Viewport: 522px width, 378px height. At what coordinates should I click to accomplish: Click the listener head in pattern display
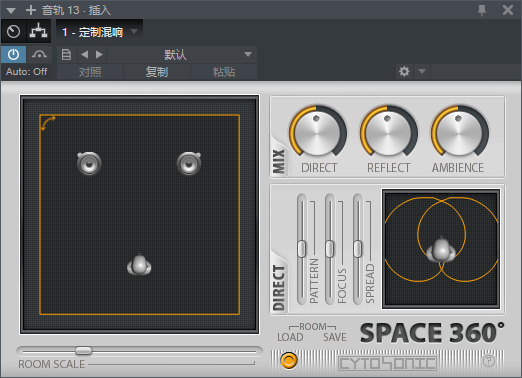tap(441, 250)
